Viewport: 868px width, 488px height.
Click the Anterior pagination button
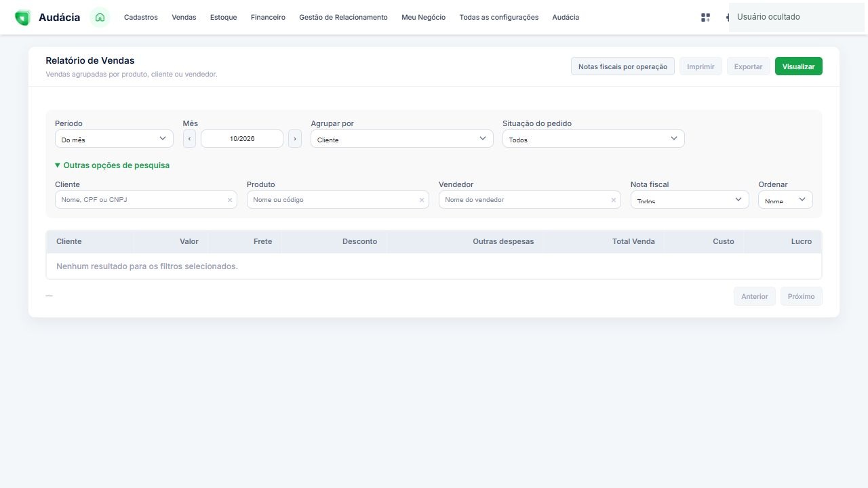755,296
